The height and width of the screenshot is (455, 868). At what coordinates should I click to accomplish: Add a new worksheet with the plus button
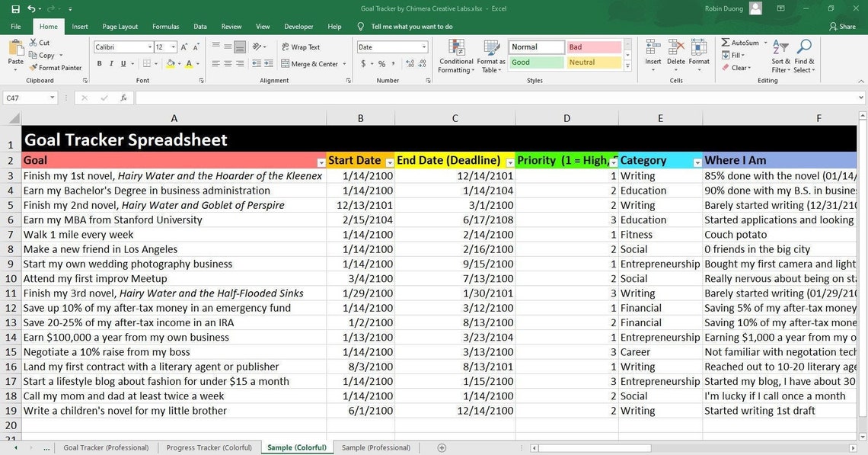pyautogui.click(x=442, y=447)
